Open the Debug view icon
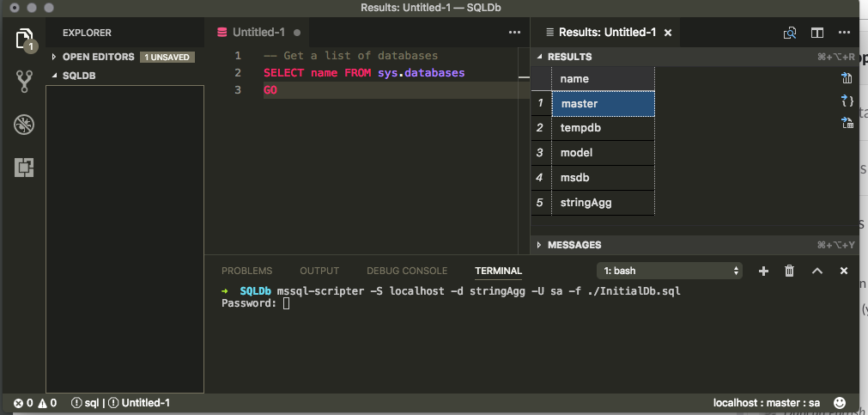The image size is (868, 415). (x=24, y=125)
